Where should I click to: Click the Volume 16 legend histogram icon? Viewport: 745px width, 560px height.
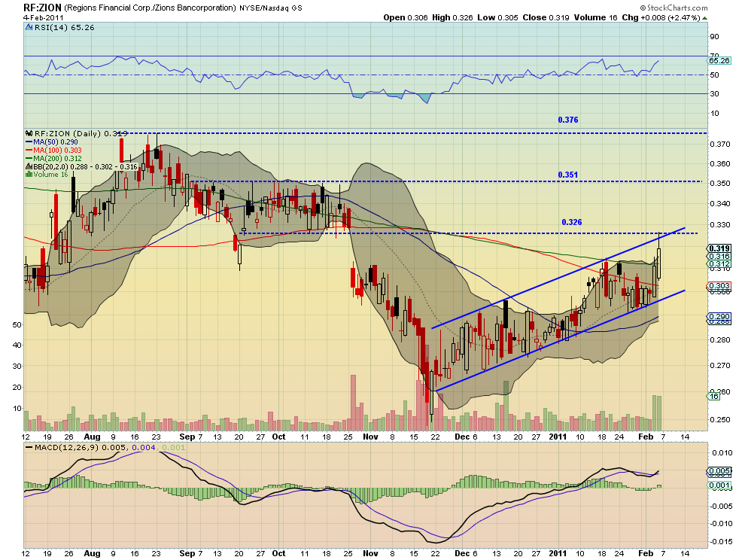[x=29, y=175]
